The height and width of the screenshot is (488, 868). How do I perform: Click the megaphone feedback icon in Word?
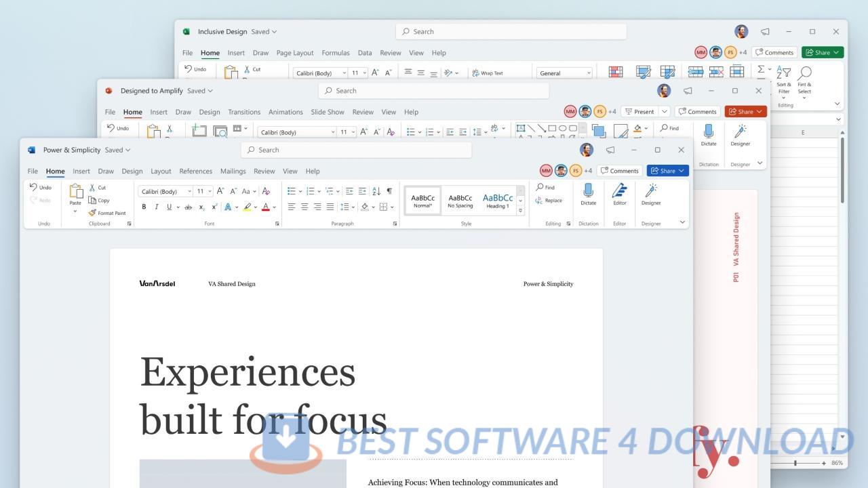tap(610, 150)
